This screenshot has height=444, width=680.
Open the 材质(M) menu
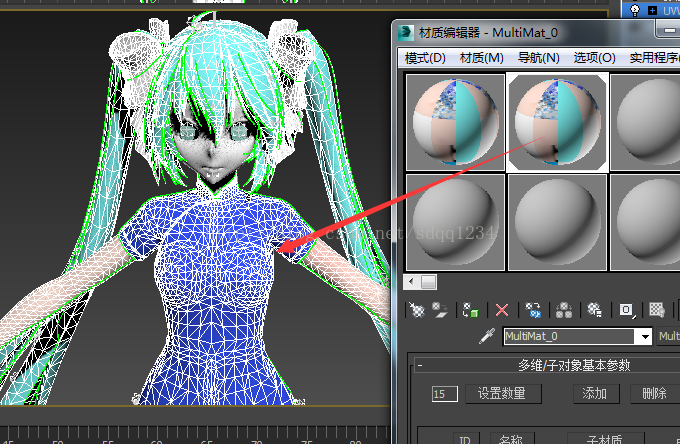click(x=481, y=57)
